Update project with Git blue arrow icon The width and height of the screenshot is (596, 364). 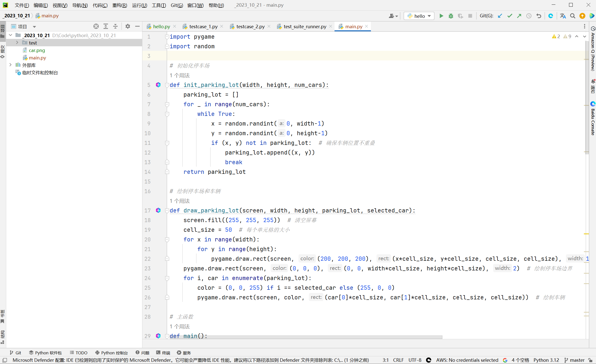click(500, 16)
